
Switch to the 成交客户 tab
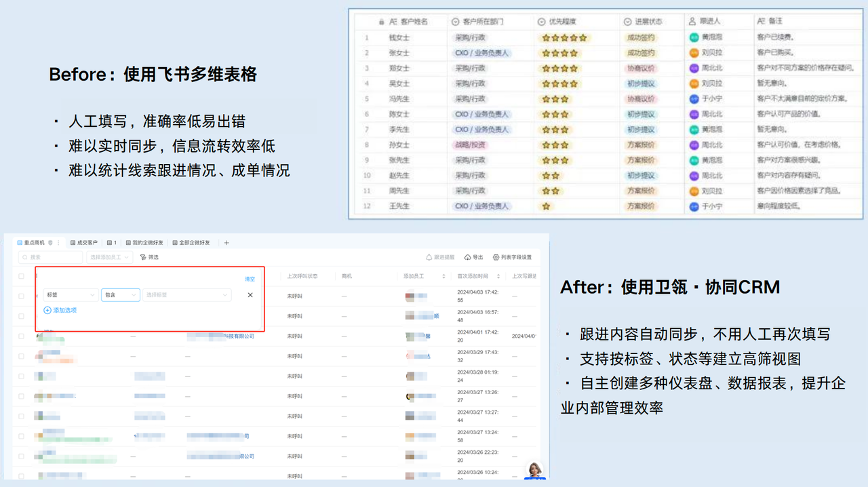pyautogui.click(x=84, y=243)
